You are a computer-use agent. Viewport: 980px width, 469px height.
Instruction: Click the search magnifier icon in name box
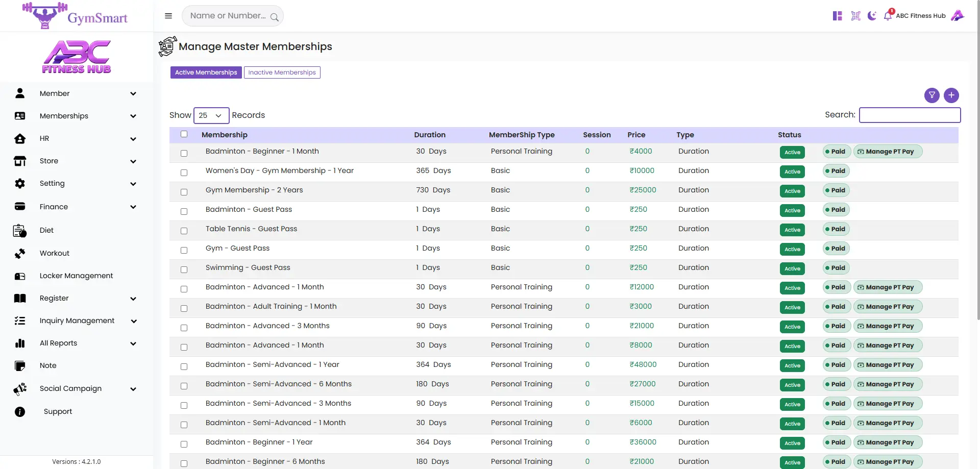275,17
